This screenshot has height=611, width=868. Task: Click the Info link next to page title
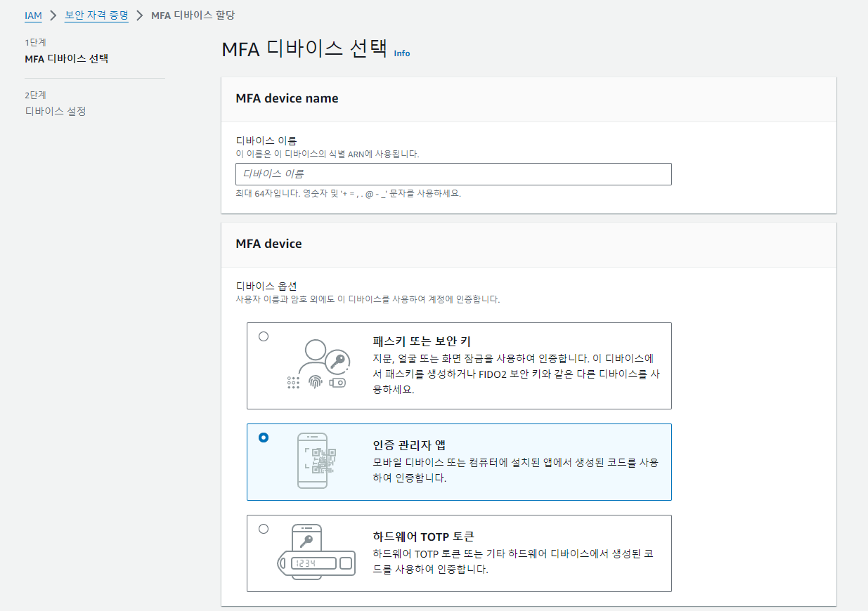[x=401, y=53]
